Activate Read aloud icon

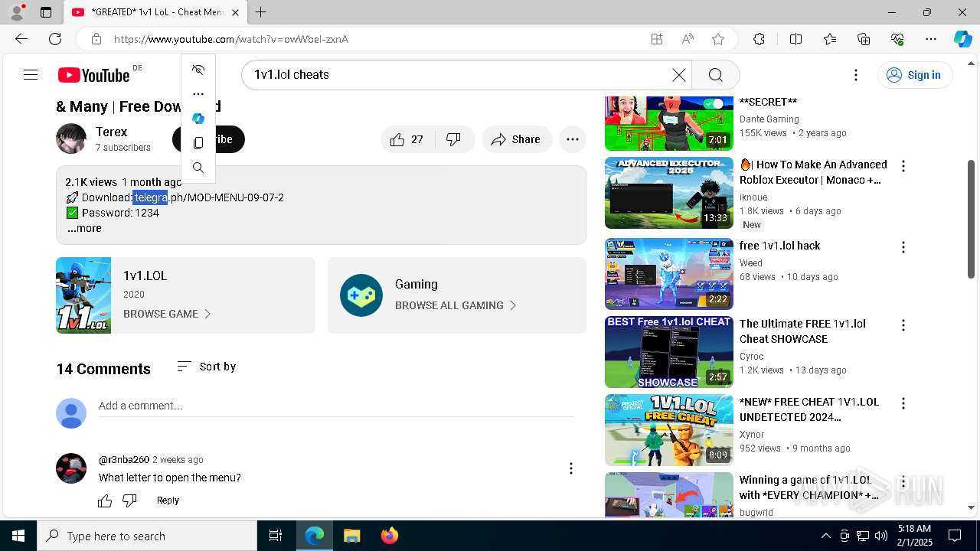pos(688,39)
